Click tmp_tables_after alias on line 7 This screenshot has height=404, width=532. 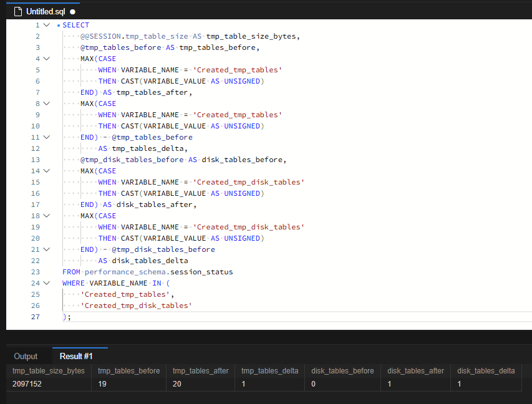coord(152,92)
